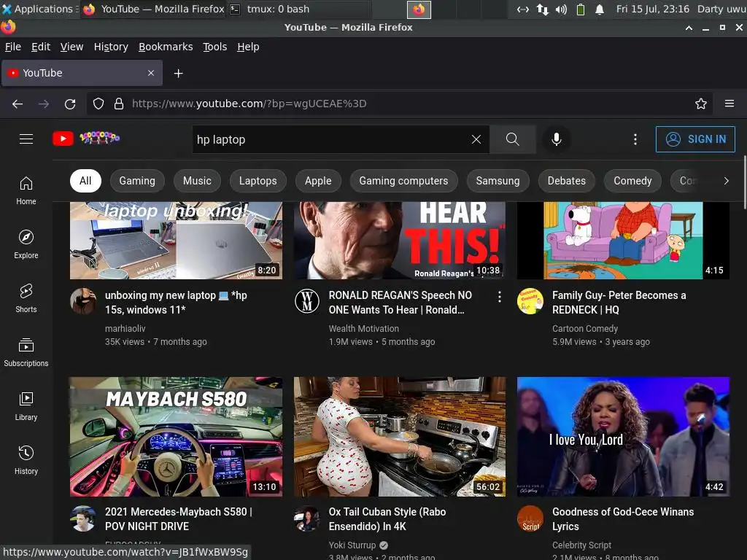Select the Samsung filter chip
Image resolution: width=747 pixels, height=560 pixels.
tap(498, 181)
